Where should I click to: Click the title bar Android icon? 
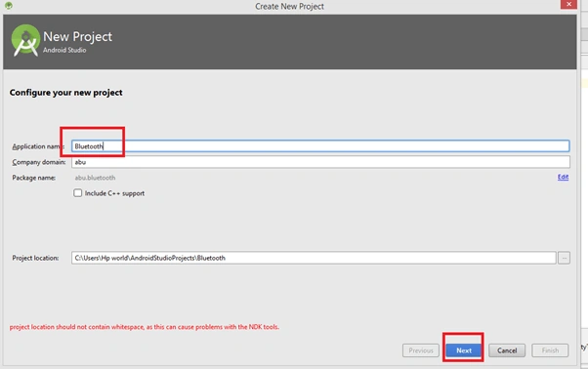point(9,6)
